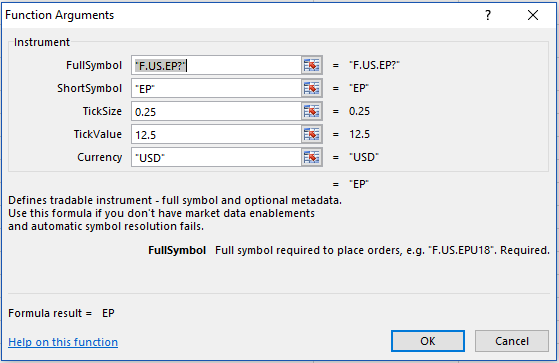Click the evaluated "USD" result value
Viewport: 559px width, 363px height.
coord(364,157)
